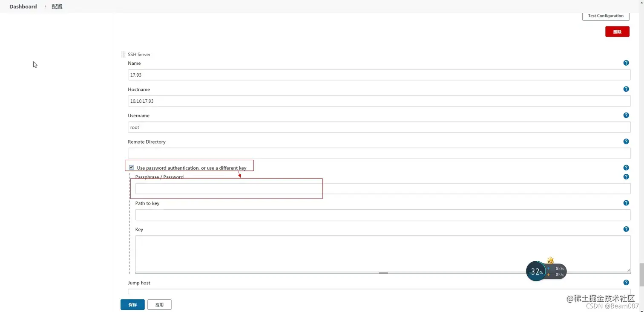The width and height of the screenshot is (644, 312).
Task: Click the Name input containing 17.93
Action: [x=379, y=75]
